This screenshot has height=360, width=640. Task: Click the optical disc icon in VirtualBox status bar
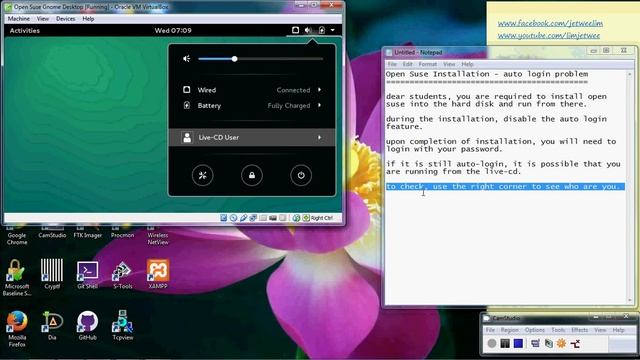click(233, 218)
